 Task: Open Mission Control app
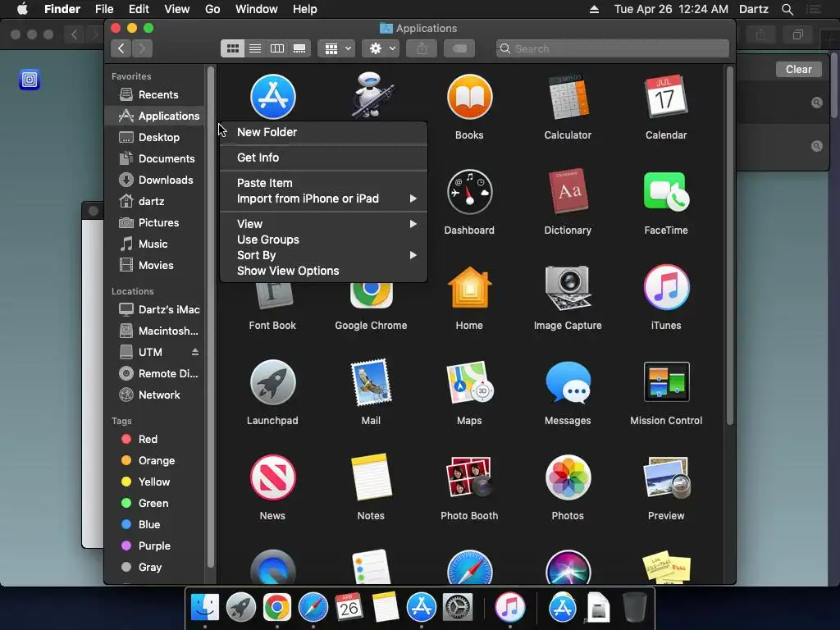[666, 382]
